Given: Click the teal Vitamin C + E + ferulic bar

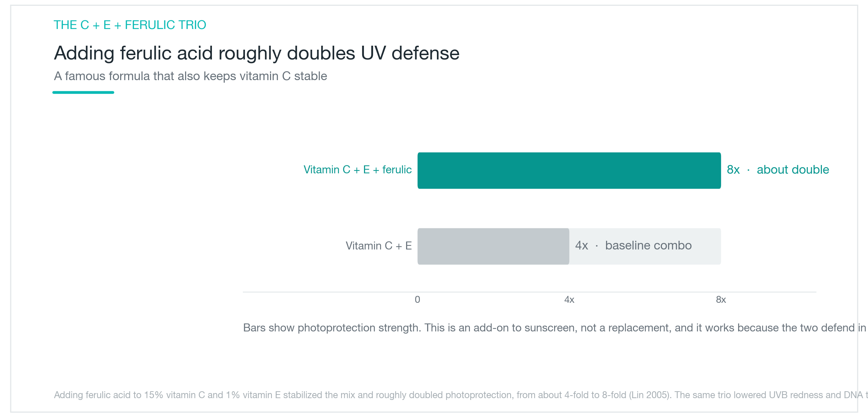Looking at the screenshot, I should click(x=569, y=170).
